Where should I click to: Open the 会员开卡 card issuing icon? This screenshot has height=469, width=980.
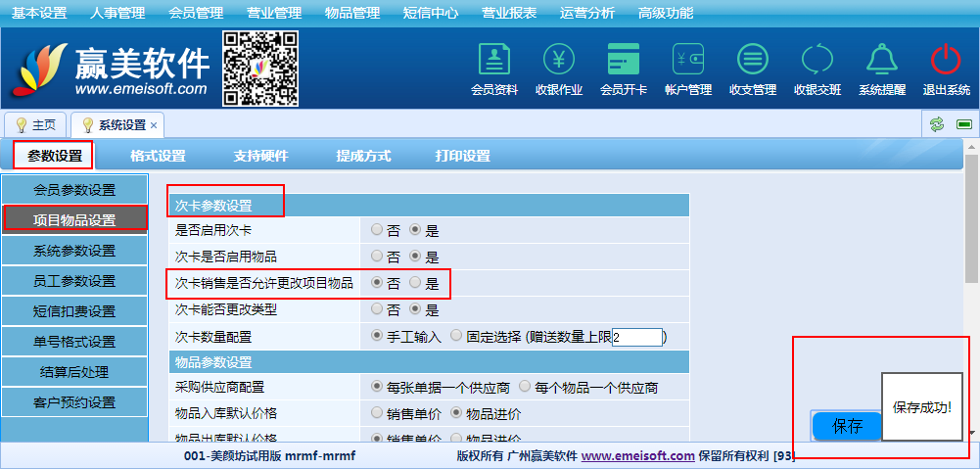[x=624, y=61]
